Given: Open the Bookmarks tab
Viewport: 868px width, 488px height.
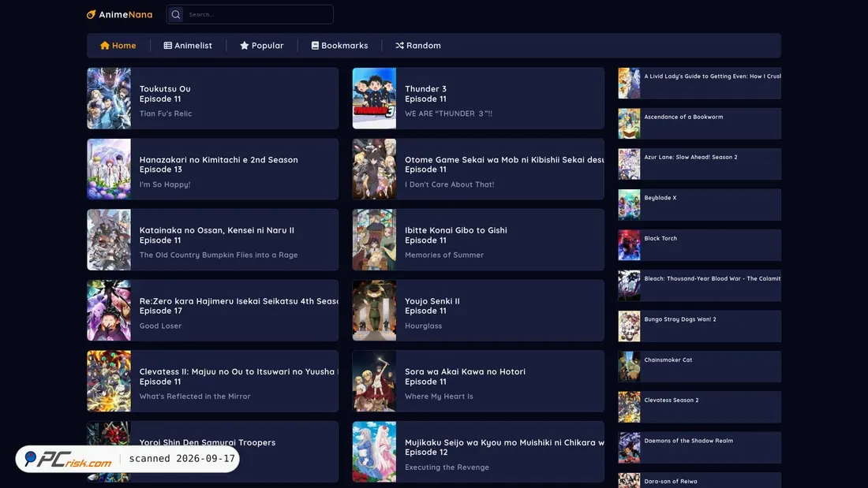Looking at the screenshot, I should tap(339, 46).
